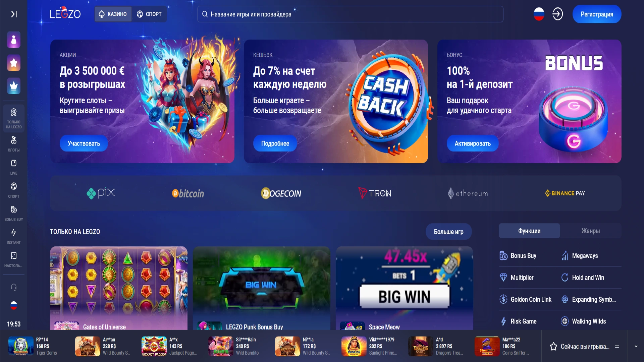Switch to the Спорт tab
The height and width of the screenshot is (362, 644).
[x=149, y=14]
